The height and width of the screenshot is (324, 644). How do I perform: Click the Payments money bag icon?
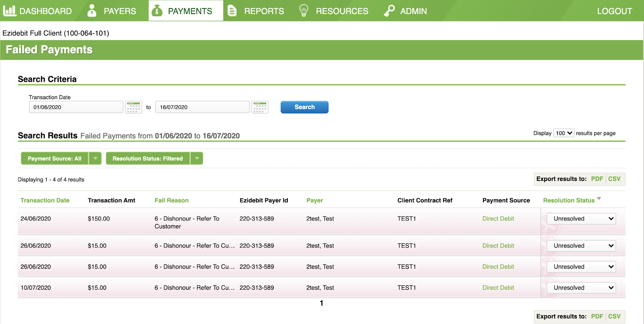[x=157, y=10]
